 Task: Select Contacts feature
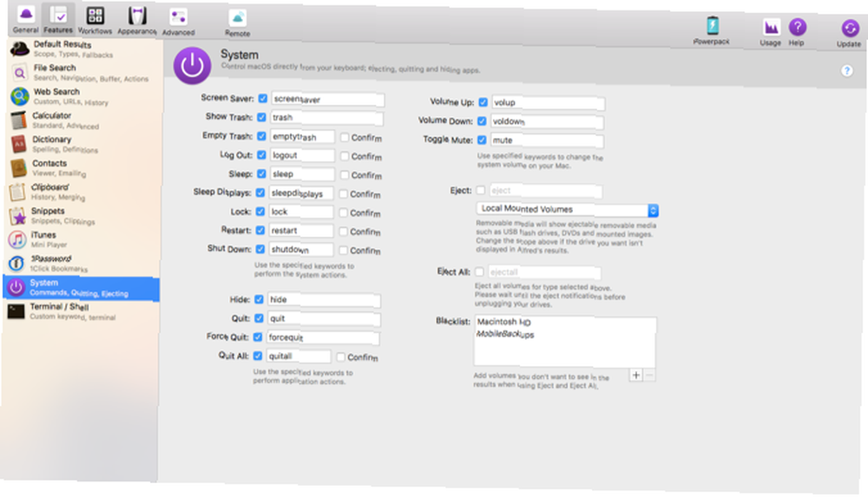(83, 168)
